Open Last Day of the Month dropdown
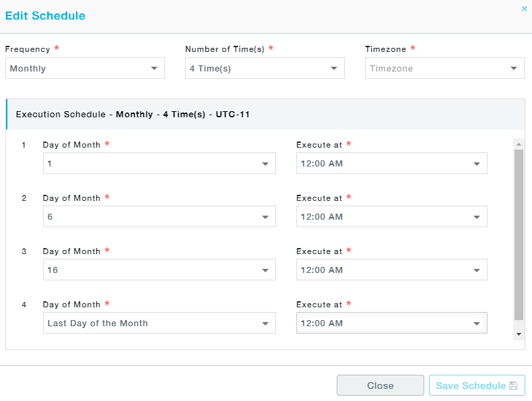Screen dimensions: 532x401 tap(159, 323)
